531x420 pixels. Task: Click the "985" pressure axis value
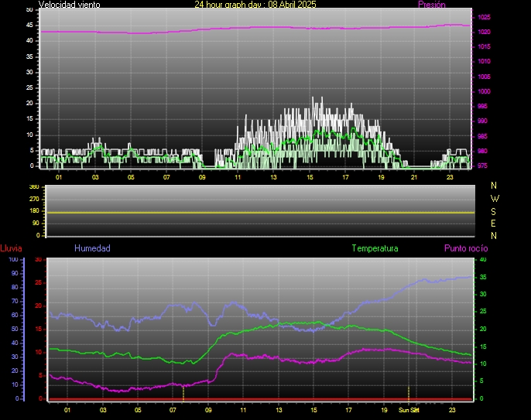coord(482,136)
